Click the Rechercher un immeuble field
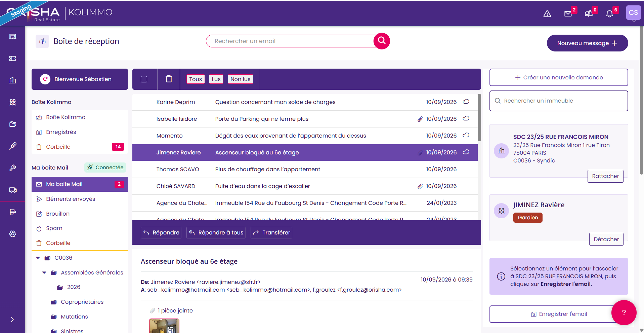Screen dimensions: 644x333 559,101
